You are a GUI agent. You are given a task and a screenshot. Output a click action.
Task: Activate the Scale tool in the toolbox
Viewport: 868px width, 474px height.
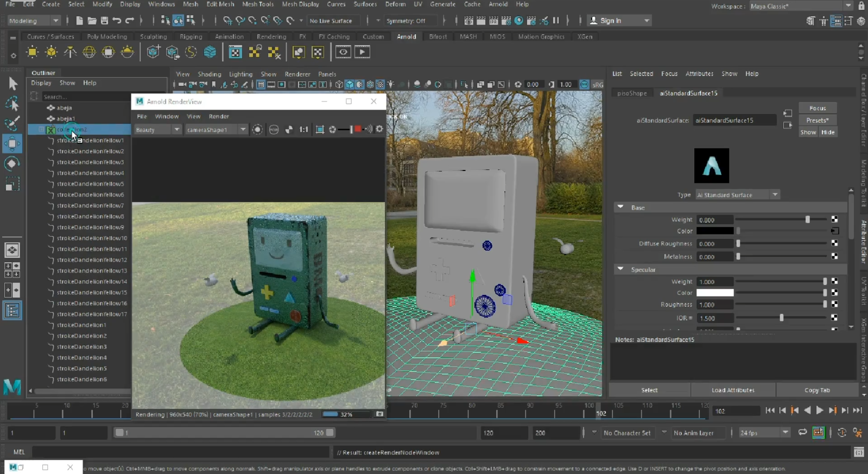pyautogui.click(x=12, y=185)
